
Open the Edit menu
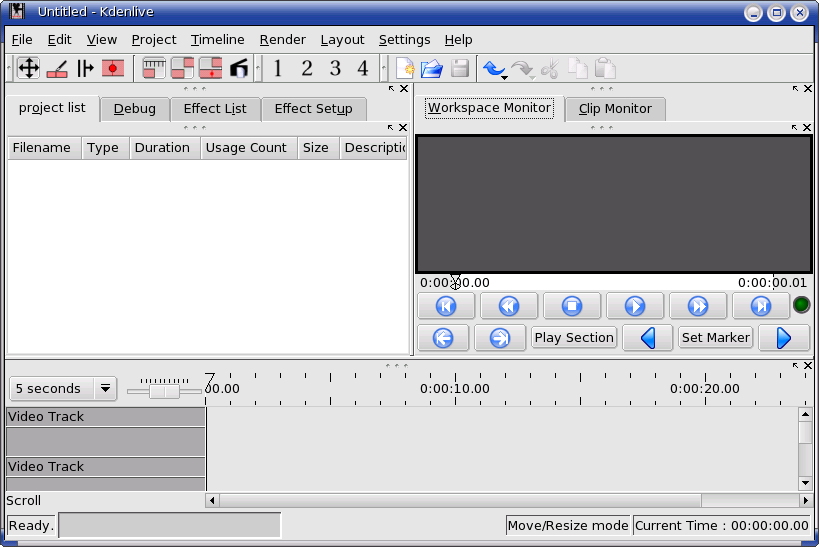click(60, 40)
